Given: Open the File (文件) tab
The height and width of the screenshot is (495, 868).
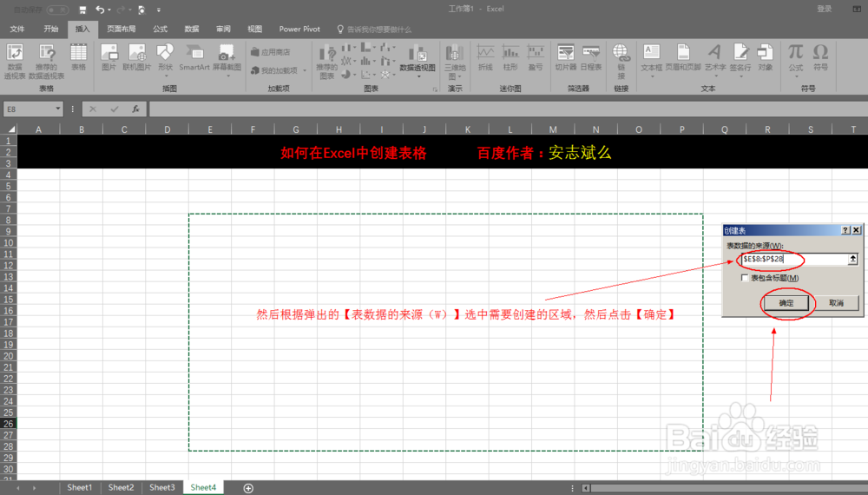Looking at the screenshot, I should 17,29.
